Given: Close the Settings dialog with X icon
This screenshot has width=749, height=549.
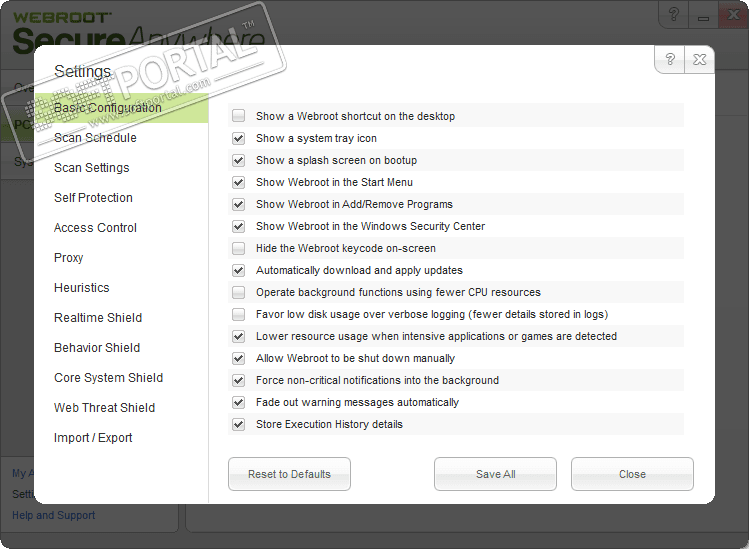Looking at the screenshot, I should [x=699, y=59].
